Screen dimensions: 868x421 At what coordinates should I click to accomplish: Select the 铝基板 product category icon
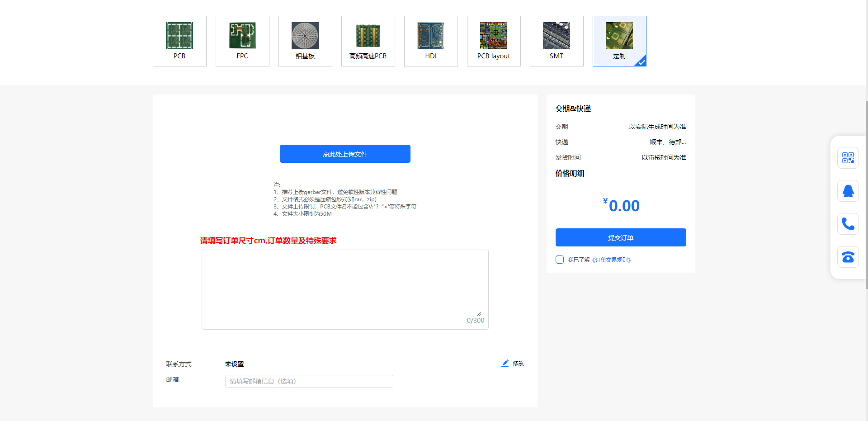pyautogui.click(x=305, y=41)
